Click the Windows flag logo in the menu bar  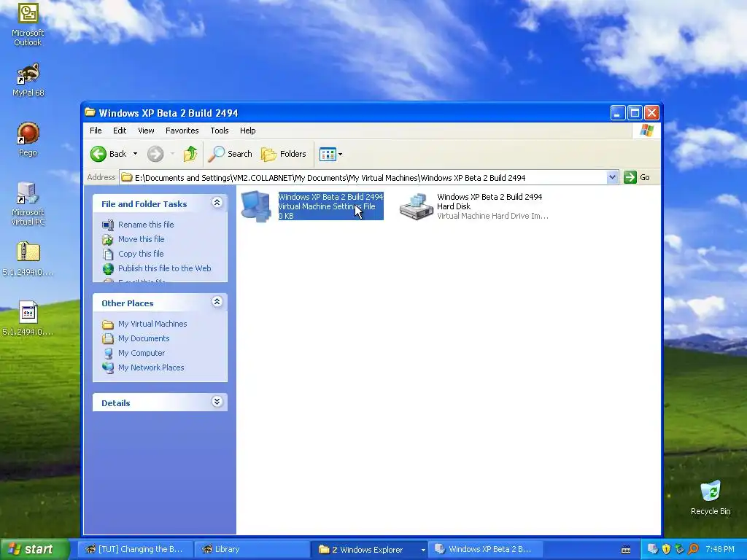pyautogui.click(x=646, y=131)
